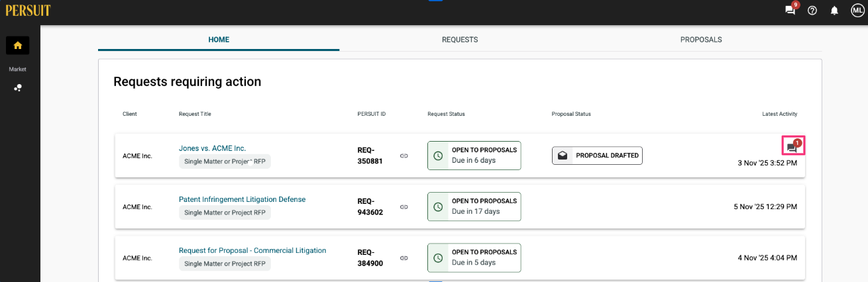Select ID text REQ-943602
Viewport: 868px width, 282px height.
coord(370,207)
